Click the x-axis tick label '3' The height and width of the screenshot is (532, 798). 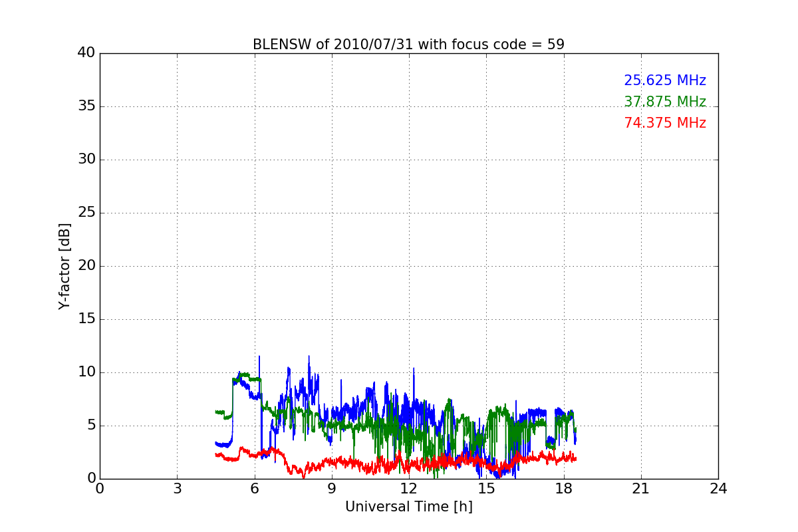177,489
